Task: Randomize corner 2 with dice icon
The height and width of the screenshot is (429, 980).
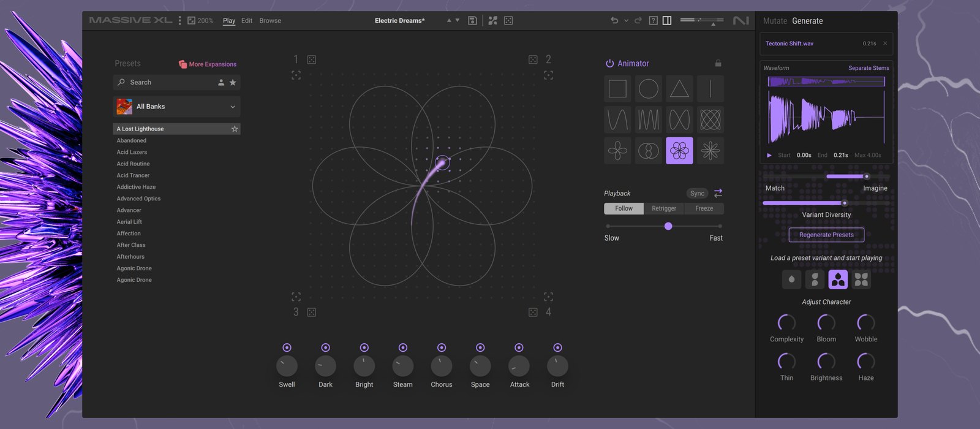Action: [x=533, y=59]
